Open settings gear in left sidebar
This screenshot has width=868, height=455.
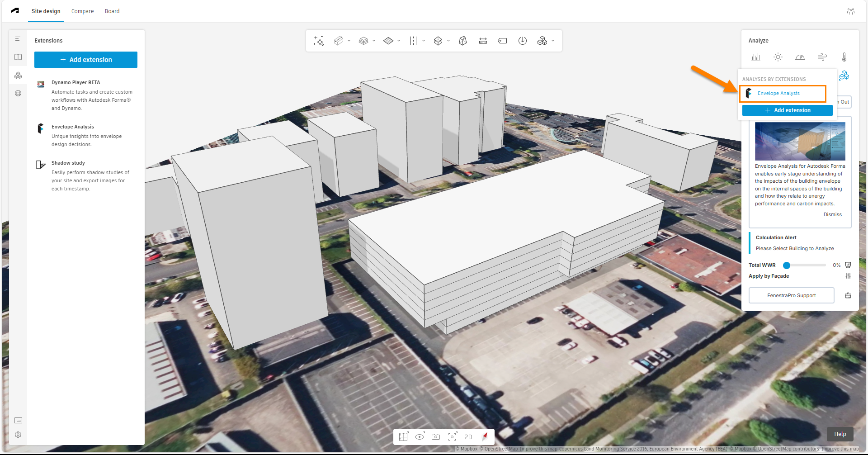(x=18, y=435)
